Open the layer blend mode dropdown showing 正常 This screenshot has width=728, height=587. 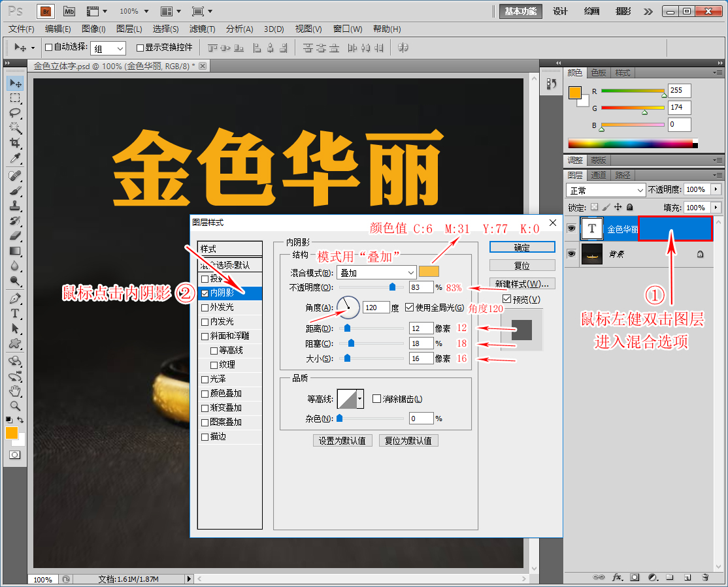(604, 189)
